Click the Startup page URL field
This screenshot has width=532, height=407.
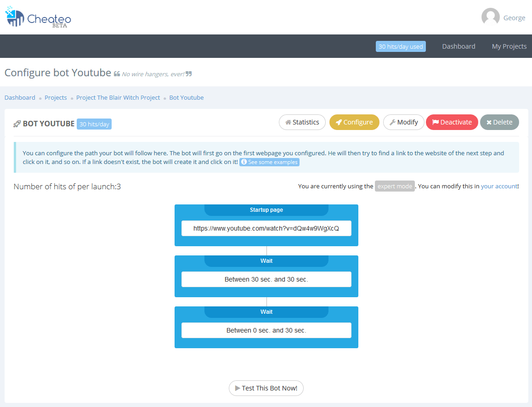266,228
